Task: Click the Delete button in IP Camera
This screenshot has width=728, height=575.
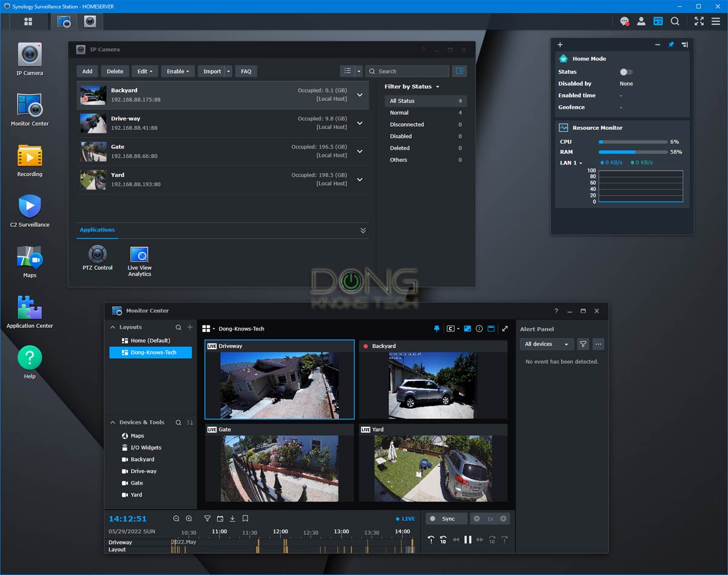Action: tap(115, 71)
